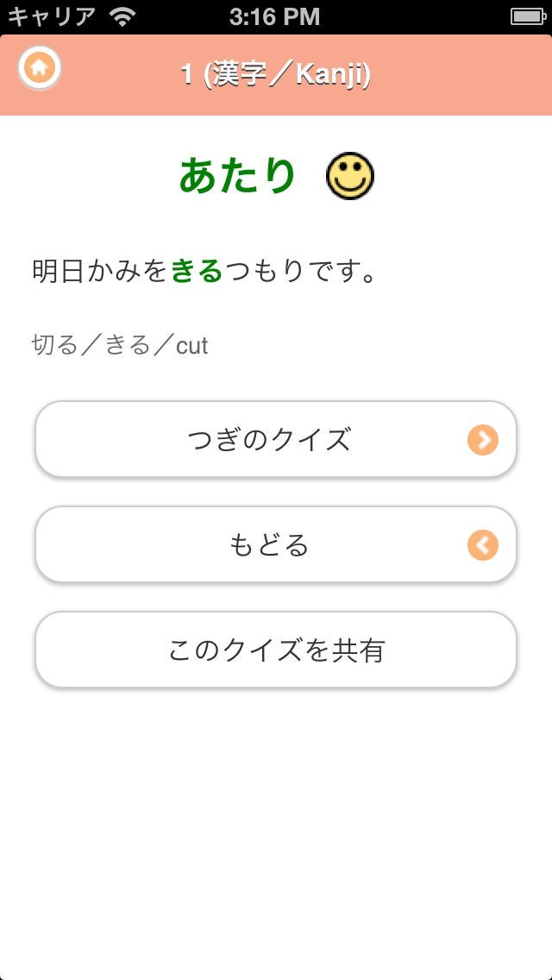Tap the kanji 切る in the answer line
The image size is (552, 980).
pyautogui.click(x=55, y=346)
